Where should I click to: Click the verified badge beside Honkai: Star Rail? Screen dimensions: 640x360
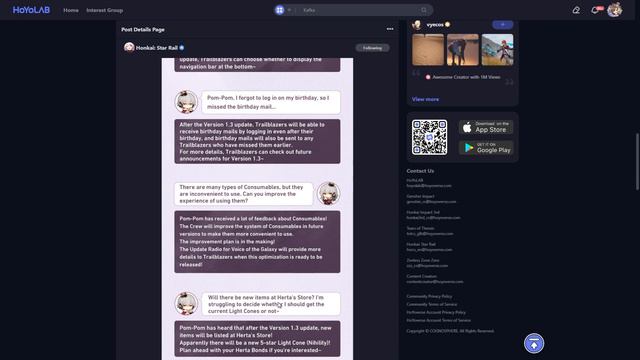[182, 48]
